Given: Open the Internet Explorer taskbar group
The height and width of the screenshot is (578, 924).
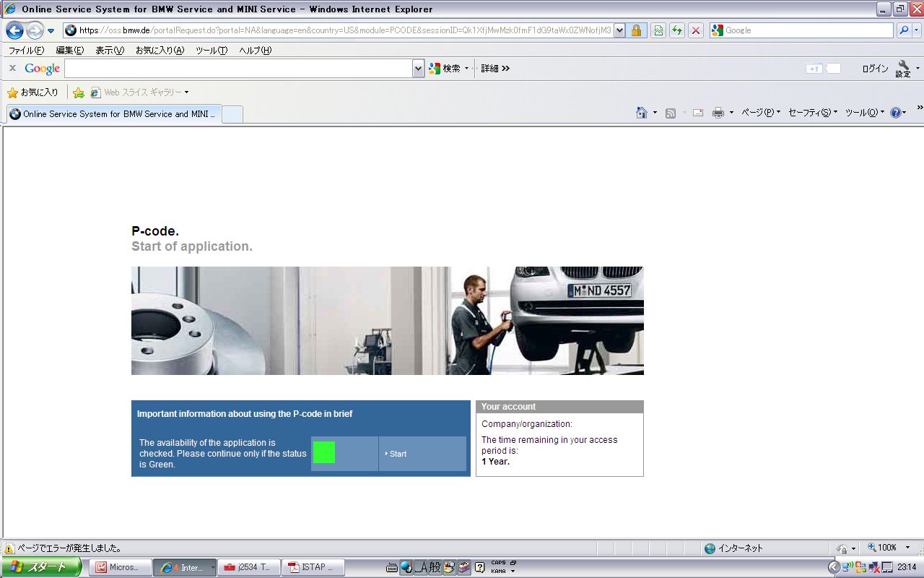Looking at the screenshot, I should tap(185, 567).
